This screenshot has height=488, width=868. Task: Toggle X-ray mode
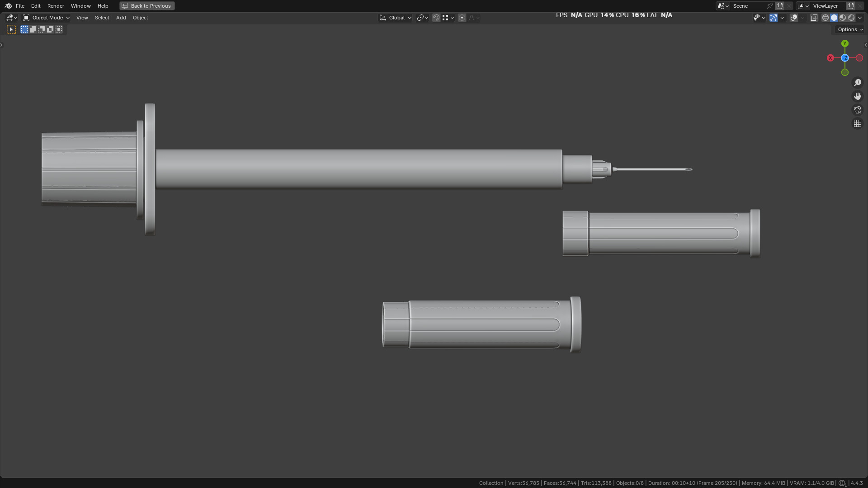(814, 18)
